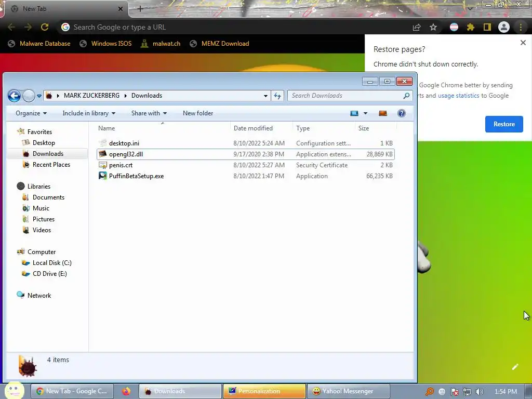The width and height of the screenshot is (532, 399).
Task: Switch to Personalization on the taskbar
Action: click(264, 391)
